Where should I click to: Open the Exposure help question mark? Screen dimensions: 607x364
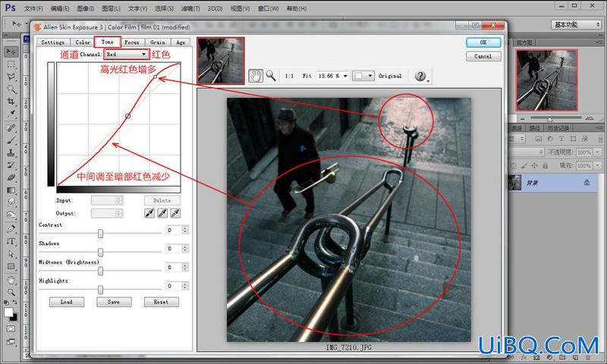click(420, 76)
